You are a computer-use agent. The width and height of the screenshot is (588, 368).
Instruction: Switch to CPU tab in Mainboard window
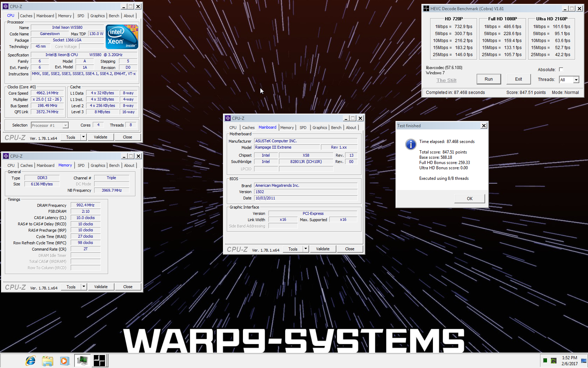tap(233, 128)
